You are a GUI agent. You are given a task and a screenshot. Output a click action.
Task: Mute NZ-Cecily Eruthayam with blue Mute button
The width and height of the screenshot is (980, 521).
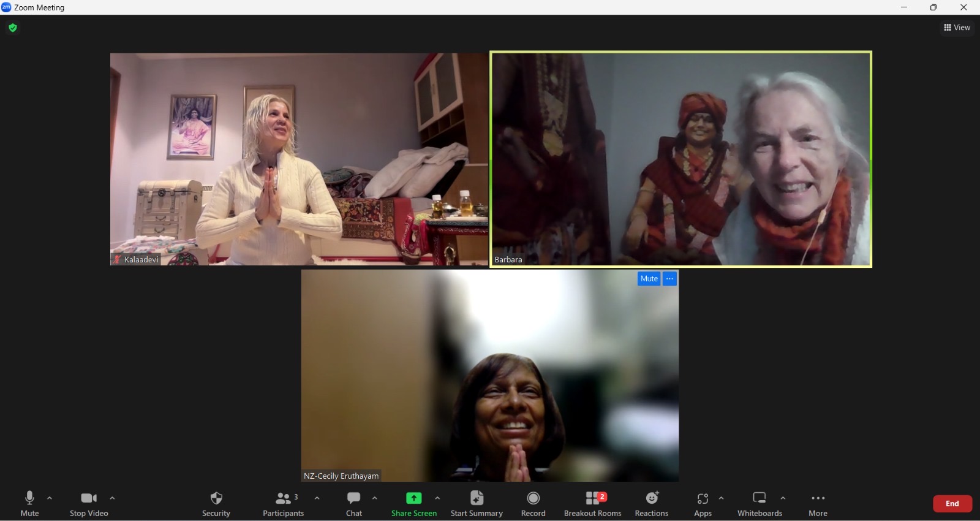point(649,278)
